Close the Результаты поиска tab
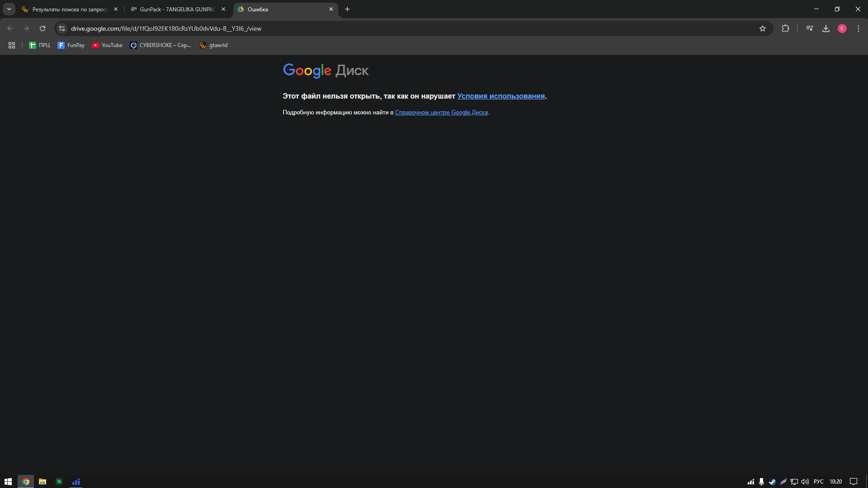Image resolution: width=868 pixels, height=488 pixels. (116, 9)
